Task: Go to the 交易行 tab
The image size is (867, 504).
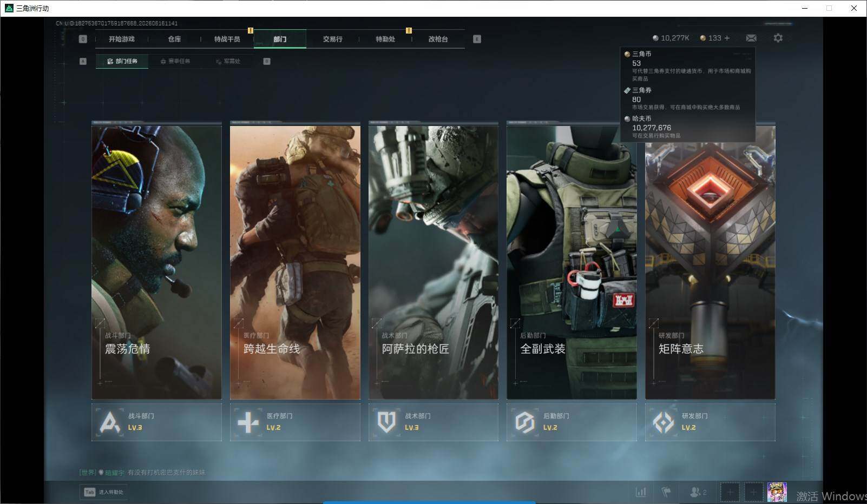Action: pyautogui.click(x=332, y=39)
